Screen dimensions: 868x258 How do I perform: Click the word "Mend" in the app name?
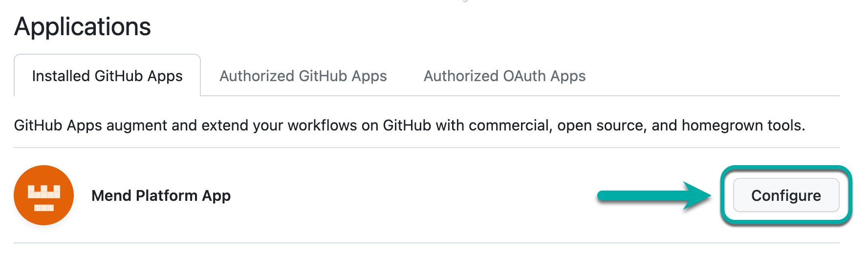click(111, 195)
